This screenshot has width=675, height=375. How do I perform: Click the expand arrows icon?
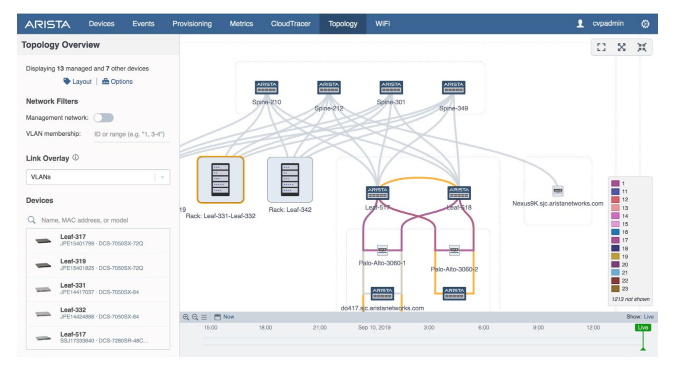tap(622, 47)
